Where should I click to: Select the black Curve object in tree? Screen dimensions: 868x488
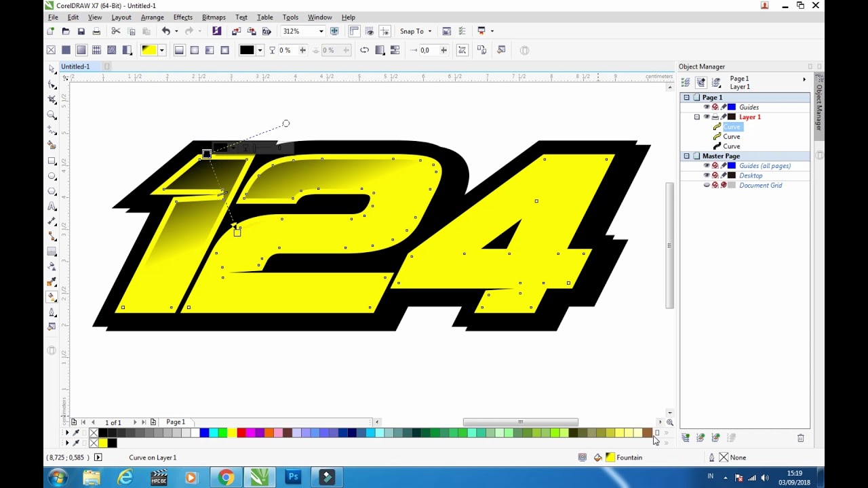(x=731, y=146)
